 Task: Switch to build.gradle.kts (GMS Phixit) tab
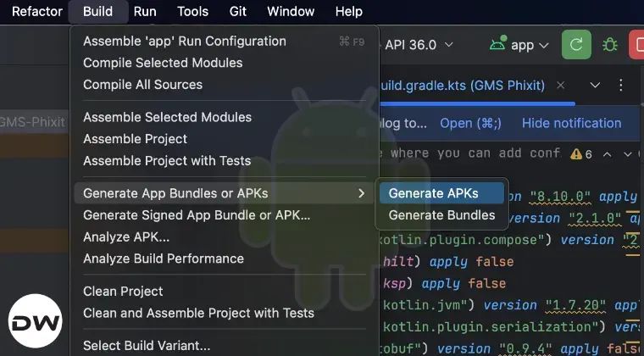coord(463,86)
